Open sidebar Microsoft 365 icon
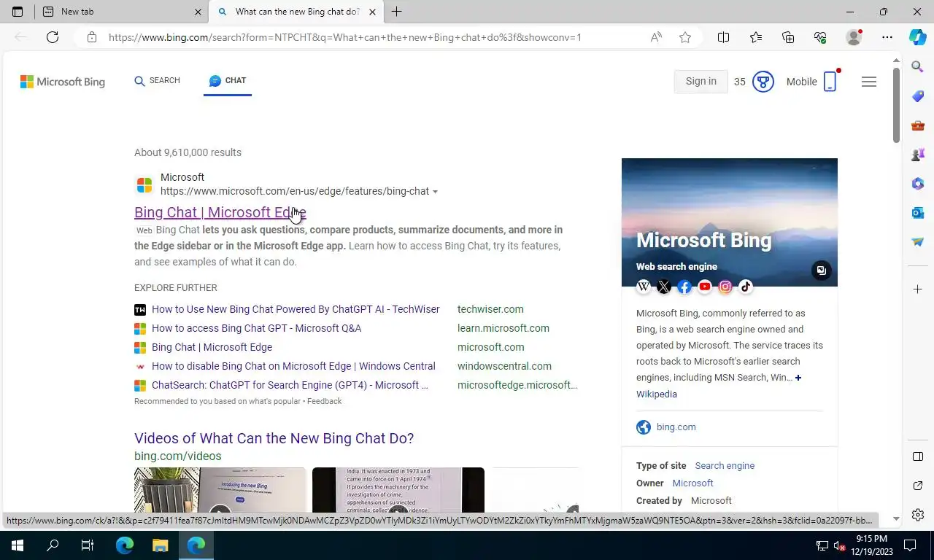The width and height of the screenshot is (934, 560). pyautogui.click(x=918, y=184)
